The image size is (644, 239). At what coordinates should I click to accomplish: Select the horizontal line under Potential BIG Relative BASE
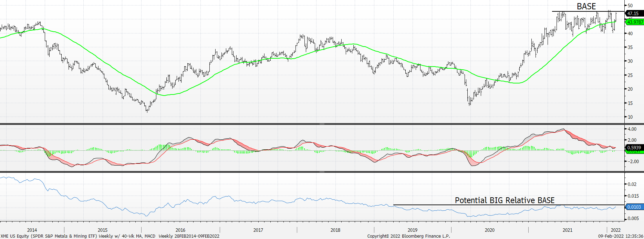(x=509, y=205)
